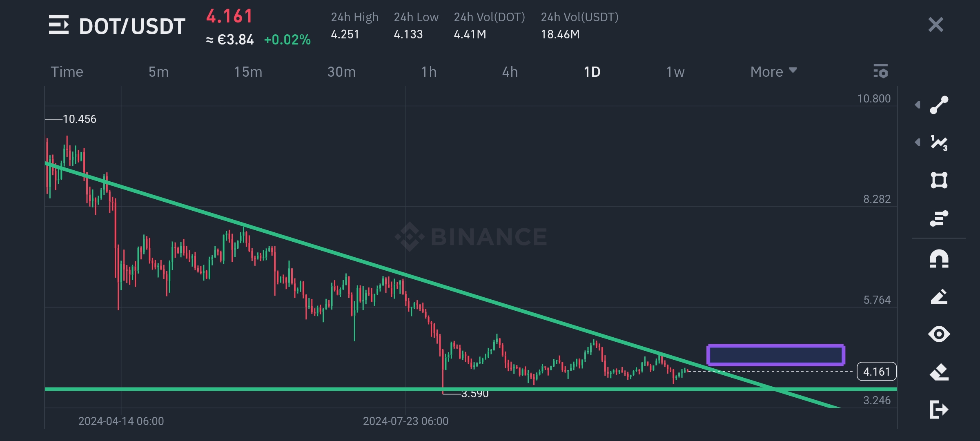Open chart indicator settings icon
This screenshot has height=441, width=980.
coord(880,71)
